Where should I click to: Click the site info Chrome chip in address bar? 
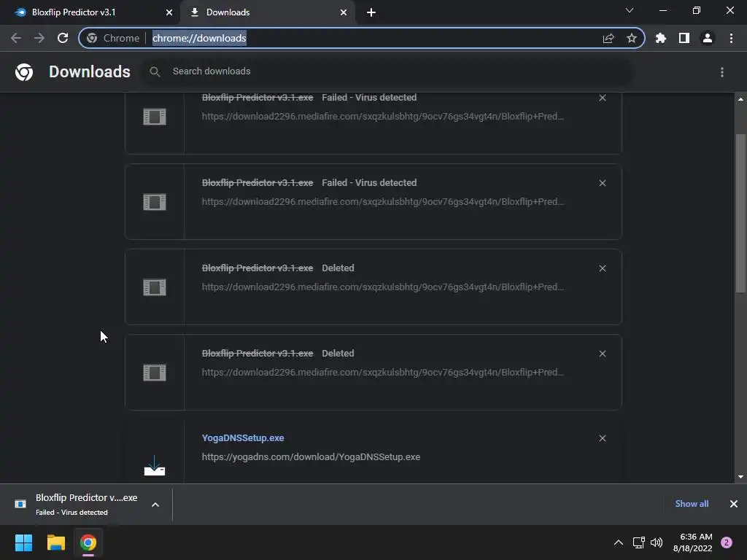coord(113,38)
